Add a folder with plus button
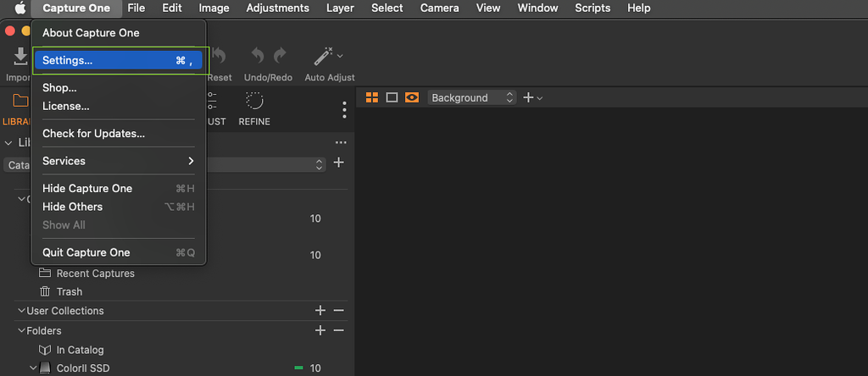This screenshot has height=376, width=868. (x=320, y=330)
